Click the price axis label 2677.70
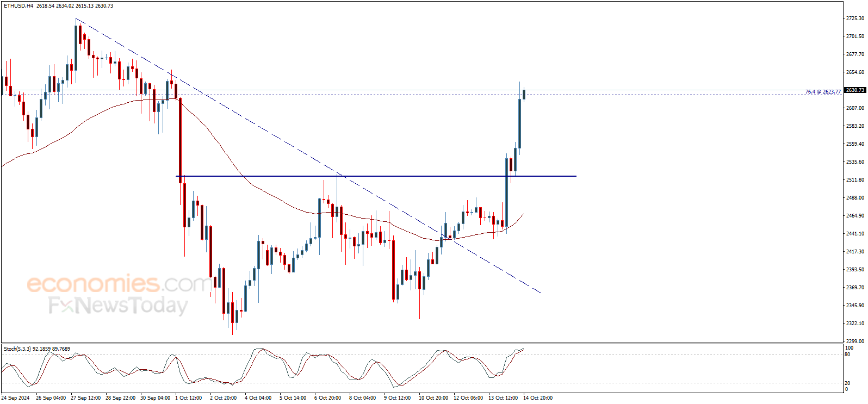The image size is (868, 404). [855, 54]
